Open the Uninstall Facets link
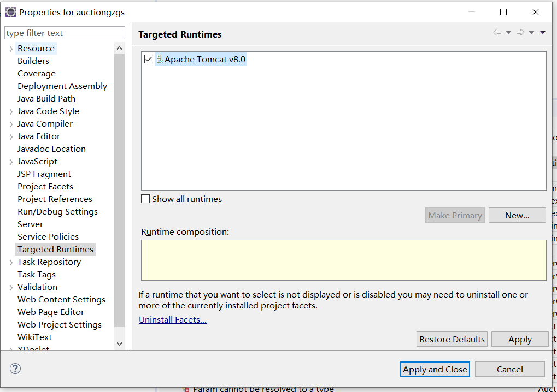 click(173, 320)
